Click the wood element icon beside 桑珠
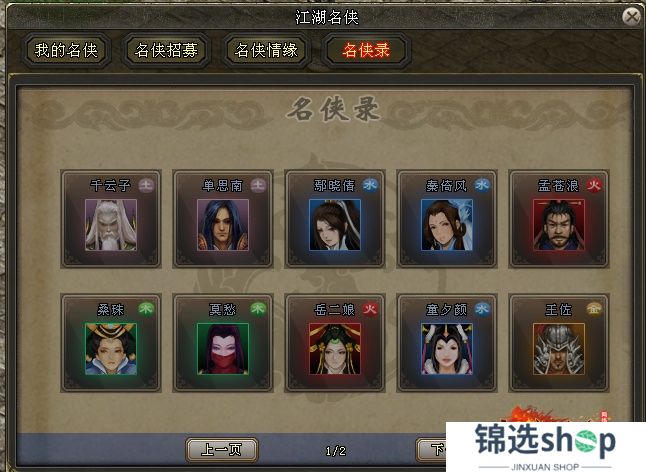The height and width of the screenshot is (472, 646). pyautogui.click(x=146, y=308)
